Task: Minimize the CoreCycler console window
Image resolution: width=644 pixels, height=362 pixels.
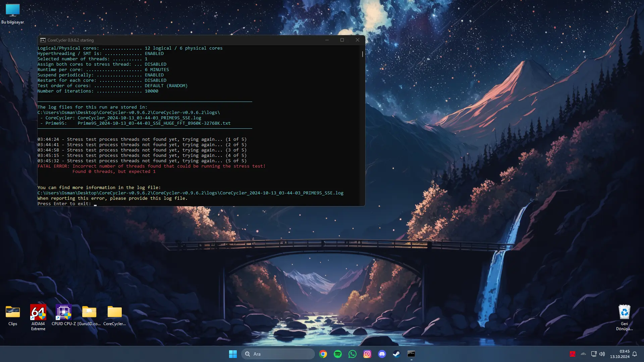Action: [x=327, y=40]
